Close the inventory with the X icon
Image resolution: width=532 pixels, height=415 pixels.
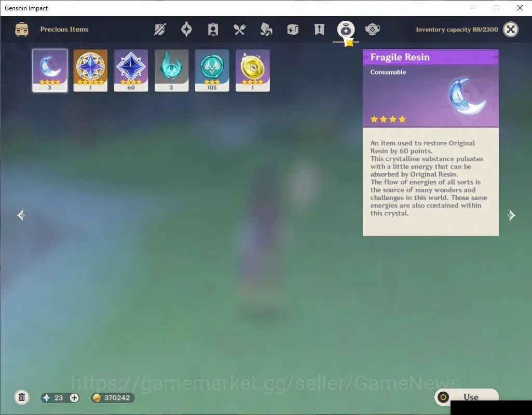click(511, 30)
